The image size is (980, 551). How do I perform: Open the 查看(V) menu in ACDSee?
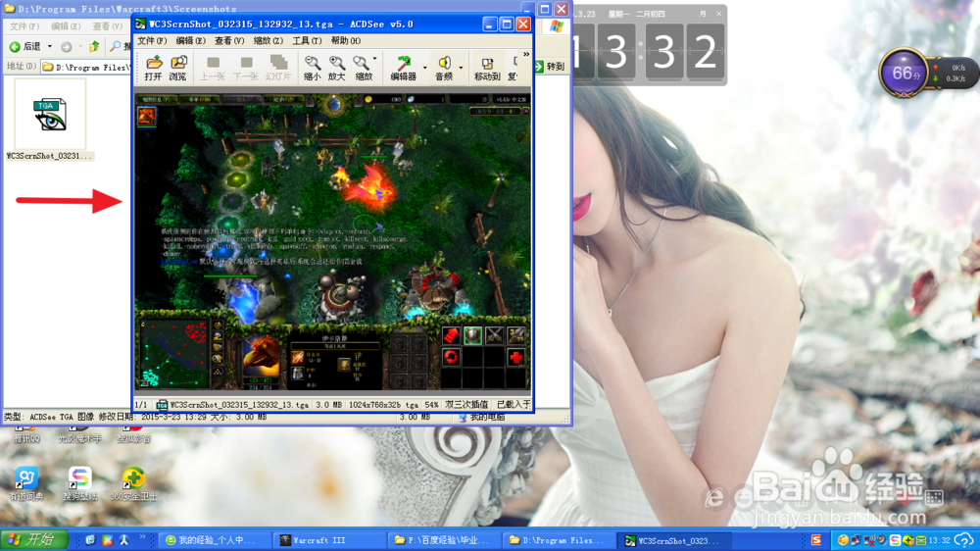229,40
